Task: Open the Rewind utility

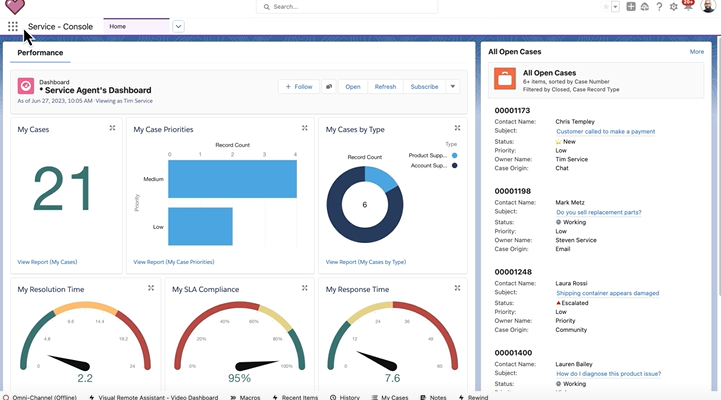Action: (473, 397)
